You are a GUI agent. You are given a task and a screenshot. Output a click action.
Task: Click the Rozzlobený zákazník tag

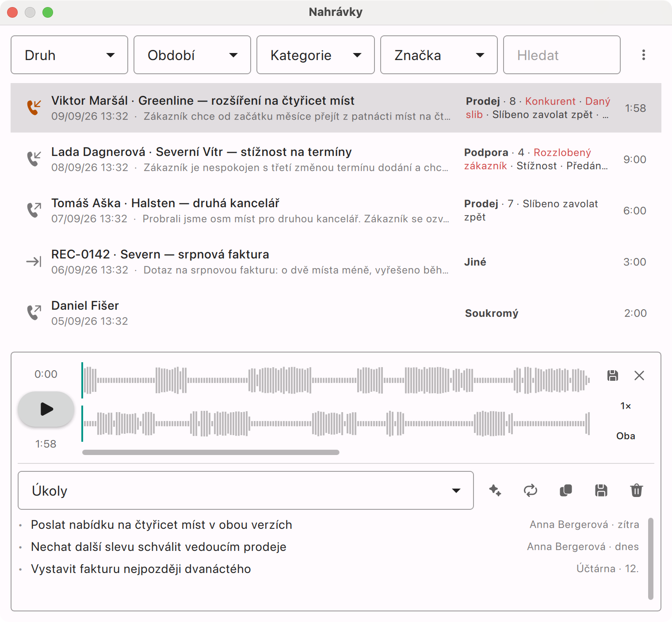528,159
